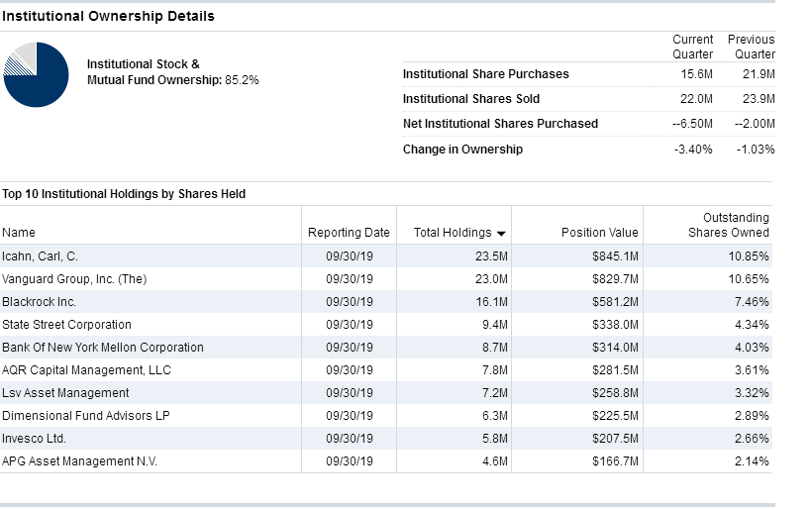Click the 4.34% outstanding shares value
812x509 pixels.
point(752,325)
